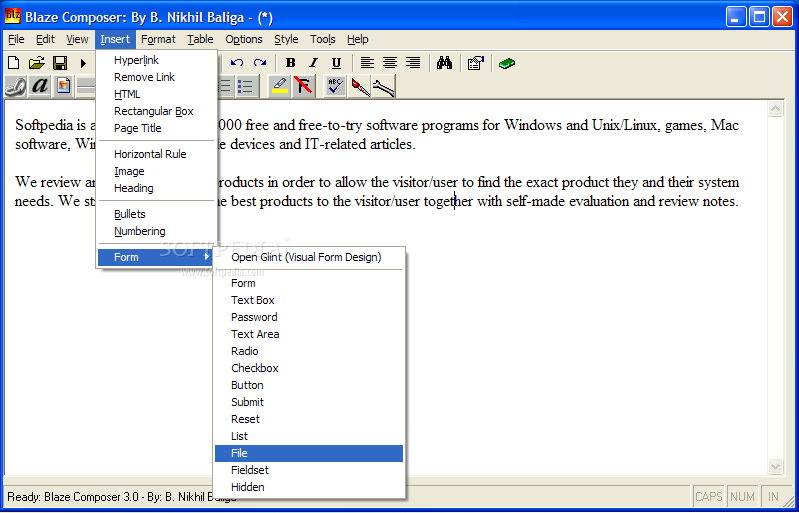Open the page properties icon
The image size is (799, 513).
coord(475,63)
